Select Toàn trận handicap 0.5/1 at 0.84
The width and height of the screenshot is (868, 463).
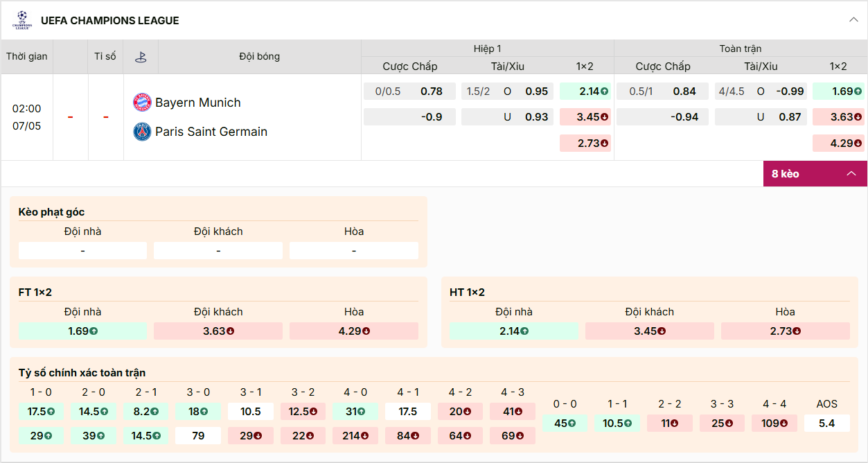coord(662,91)
